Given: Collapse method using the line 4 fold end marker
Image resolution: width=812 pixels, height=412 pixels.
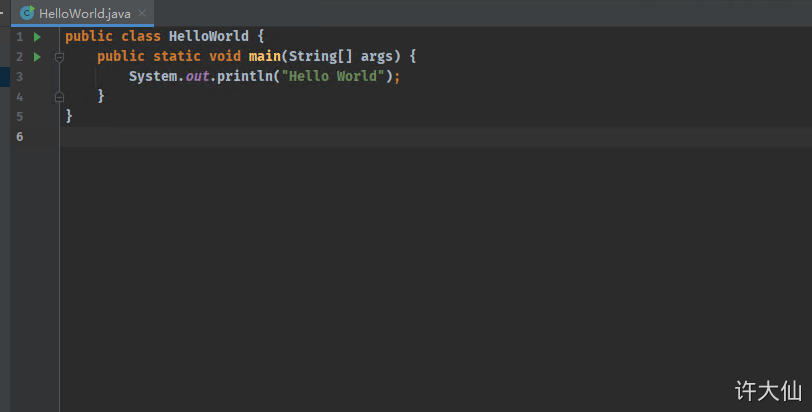Looking at the screenshot, I should pos(59,96).
